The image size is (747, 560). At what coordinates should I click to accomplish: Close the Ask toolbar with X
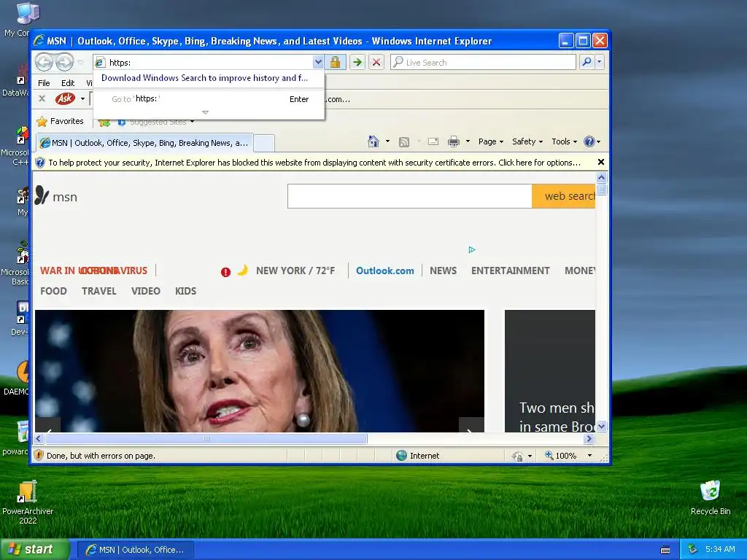pyautogui.click(x=42, y=98)
